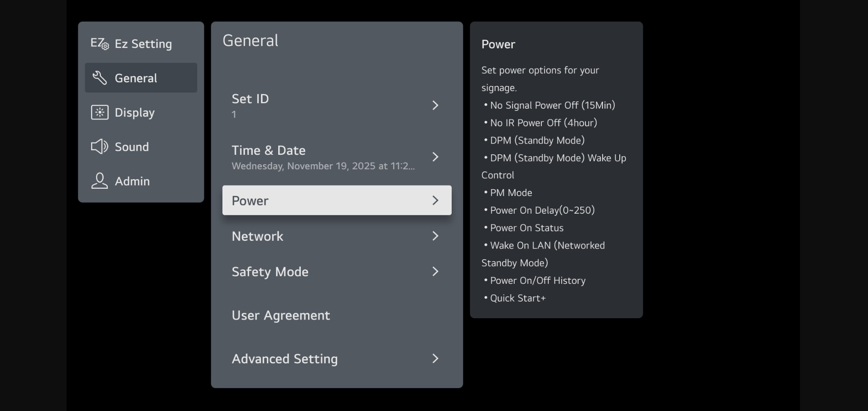Click the Ez Setting gear icon
This screenshot has width=868, height=411.
click(100, 43)
